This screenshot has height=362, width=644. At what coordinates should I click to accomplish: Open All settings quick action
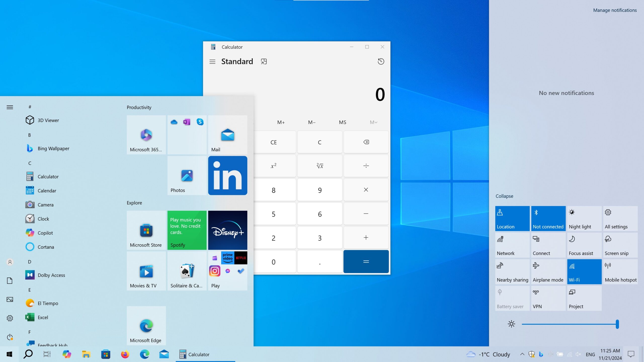[620, 218]
